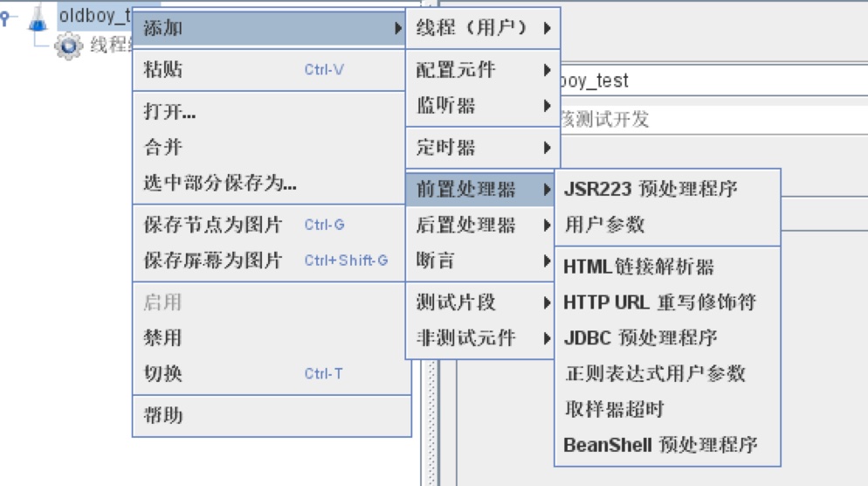Open the 配置元件 submenu
The image size is (868, 486).
[482, 70]
